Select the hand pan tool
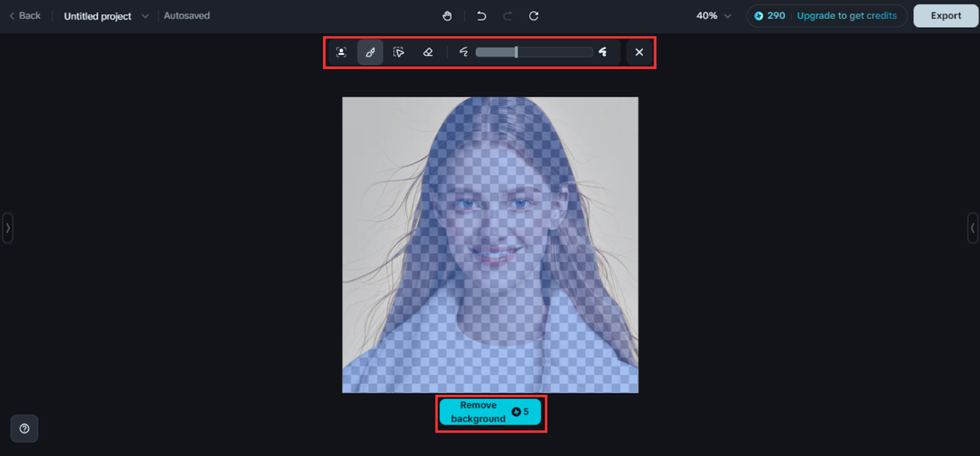Viewport: 980px width, 456px height. tap(448, 15)
